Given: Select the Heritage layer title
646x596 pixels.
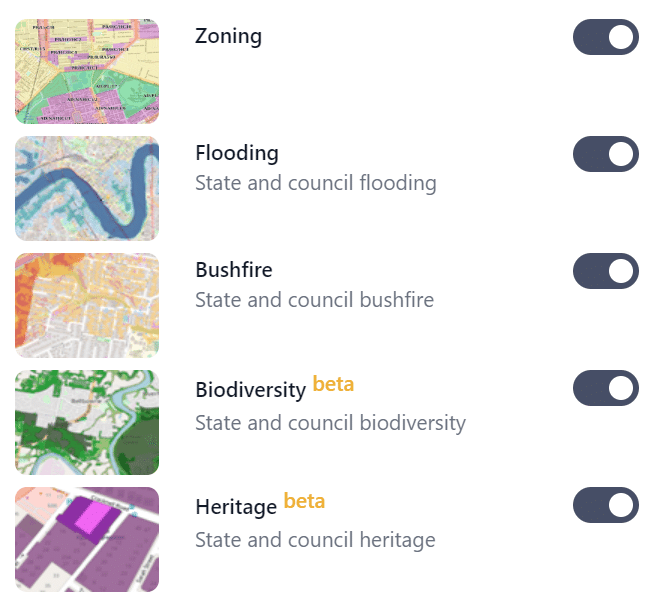Looking at the screenshot, I should pos(236,507).
